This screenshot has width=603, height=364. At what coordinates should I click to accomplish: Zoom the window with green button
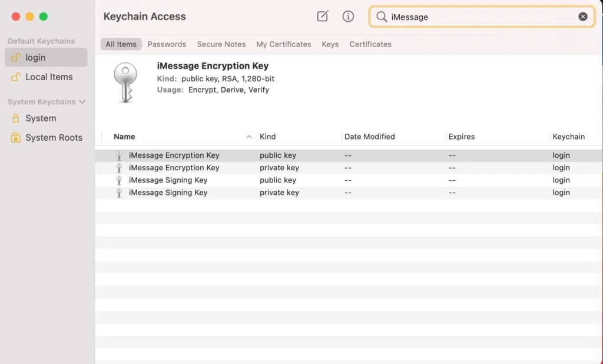[44, 16]
